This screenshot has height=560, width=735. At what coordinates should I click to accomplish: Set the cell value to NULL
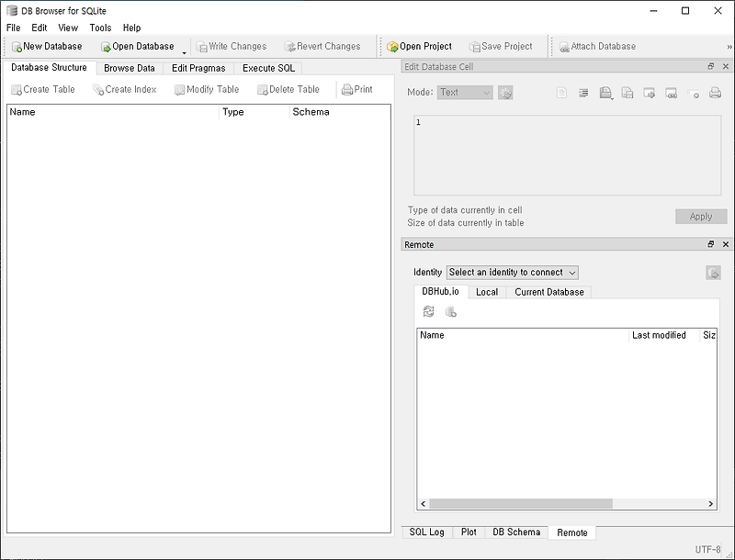tap(694, 92)
